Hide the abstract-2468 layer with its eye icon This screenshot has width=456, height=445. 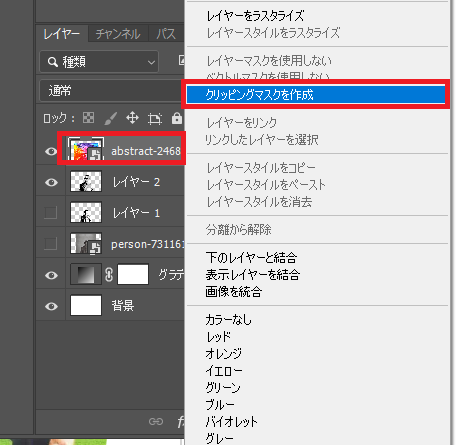(51, 151)
